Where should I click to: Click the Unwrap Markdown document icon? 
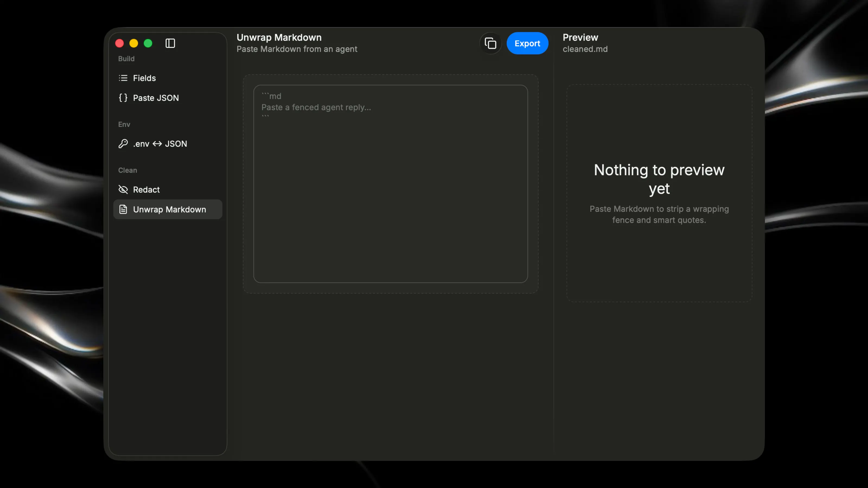click(x=123, y=210)
